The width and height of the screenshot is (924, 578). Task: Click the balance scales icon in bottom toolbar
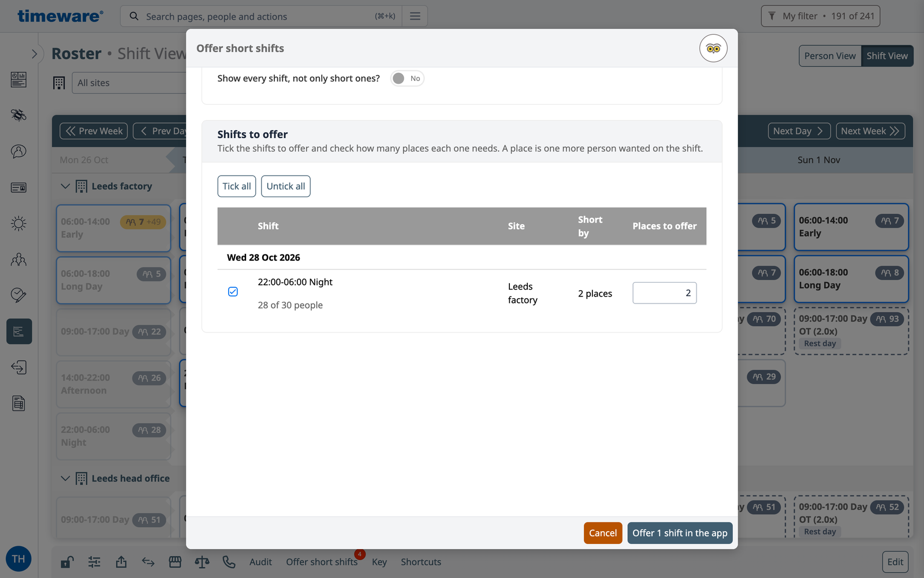(x=202, y=562)
